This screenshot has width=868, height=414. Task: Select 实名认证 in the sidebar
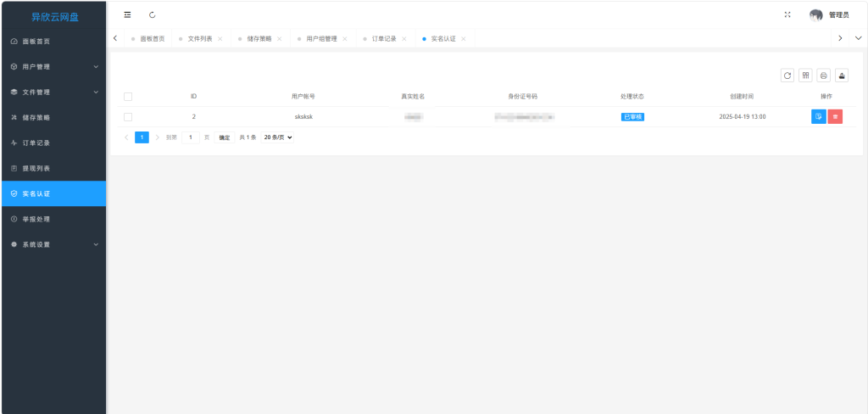[53, 193]
